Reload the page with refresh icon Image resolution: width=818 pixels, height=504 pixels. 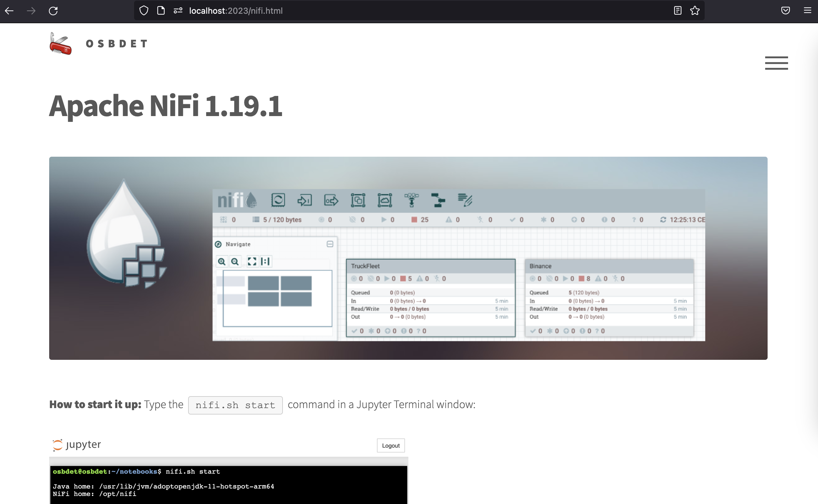[x=53, y=11]
